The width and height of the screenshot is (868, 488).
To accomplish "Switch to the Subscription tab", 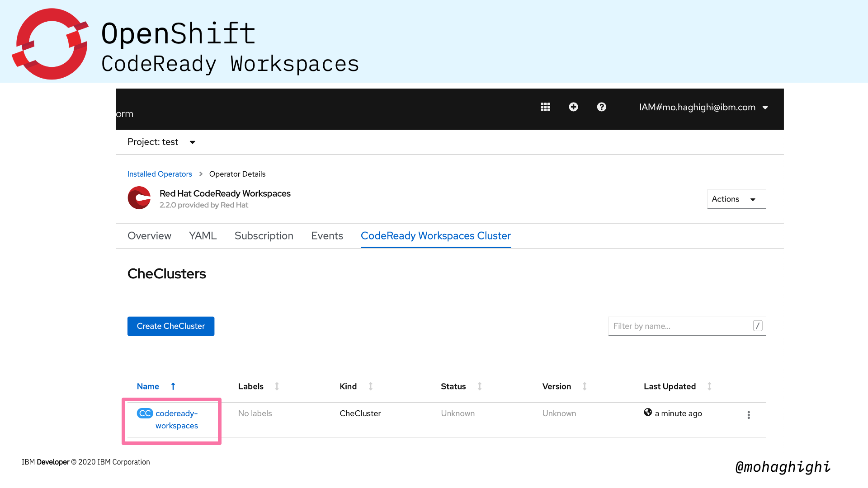I will coord(264,236).
